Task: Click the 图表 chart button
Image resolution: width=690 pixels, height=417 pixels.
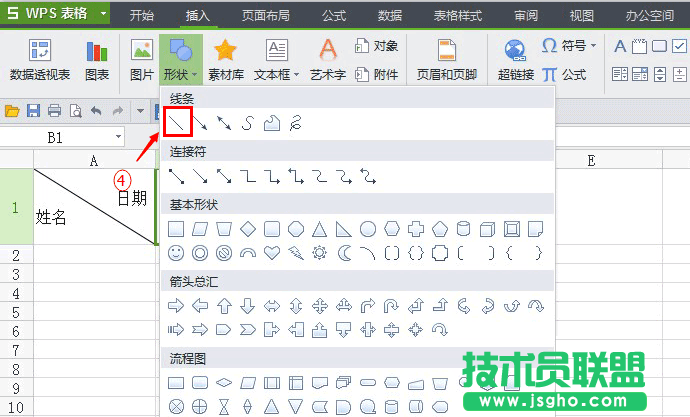Action: coord(97,60)
